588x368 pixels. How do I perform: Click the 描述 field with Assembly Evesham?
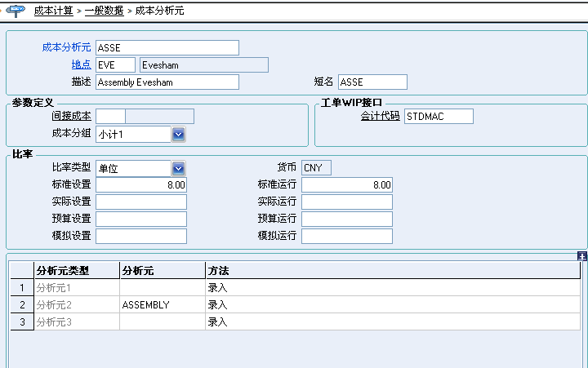pyautogui.click(x=167, y=82)
